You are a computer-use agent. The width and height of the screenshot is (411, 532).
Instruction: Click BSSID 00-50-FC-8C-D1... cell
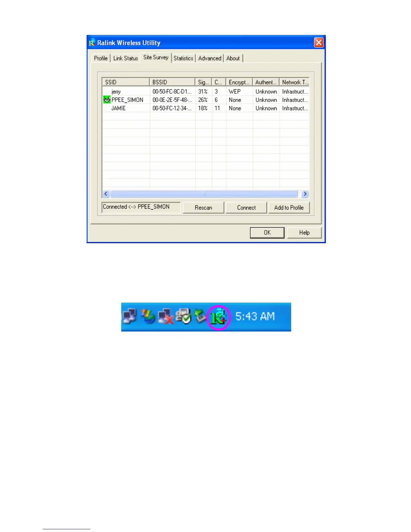coord(172,91)
